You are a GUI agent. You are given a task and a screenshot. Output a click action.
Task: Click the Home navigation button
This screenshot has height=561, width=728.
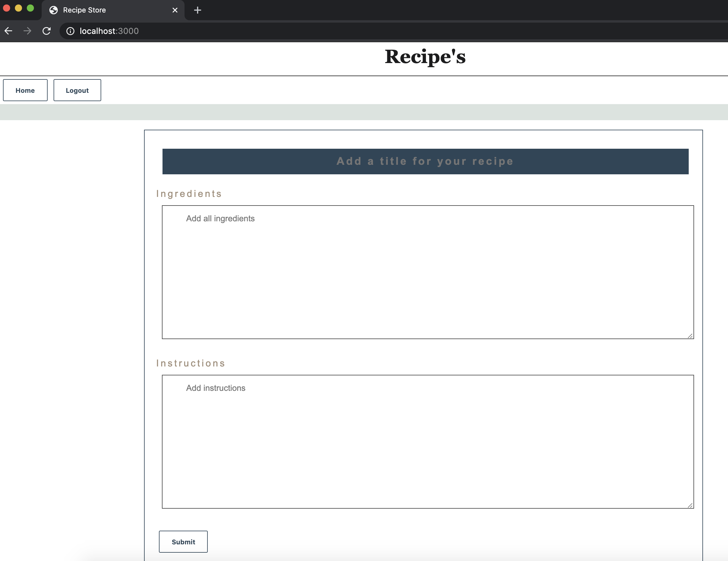pos(25,90)
